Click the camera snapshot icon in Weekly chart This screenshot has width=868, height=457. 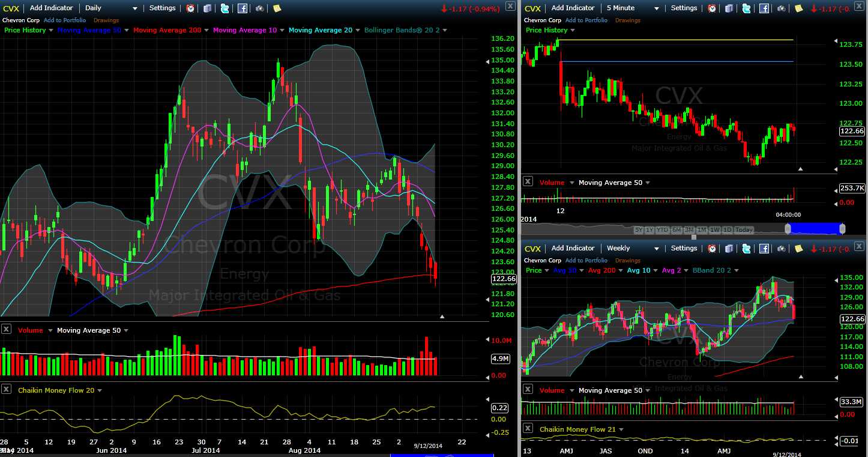[x=781, y=249]
